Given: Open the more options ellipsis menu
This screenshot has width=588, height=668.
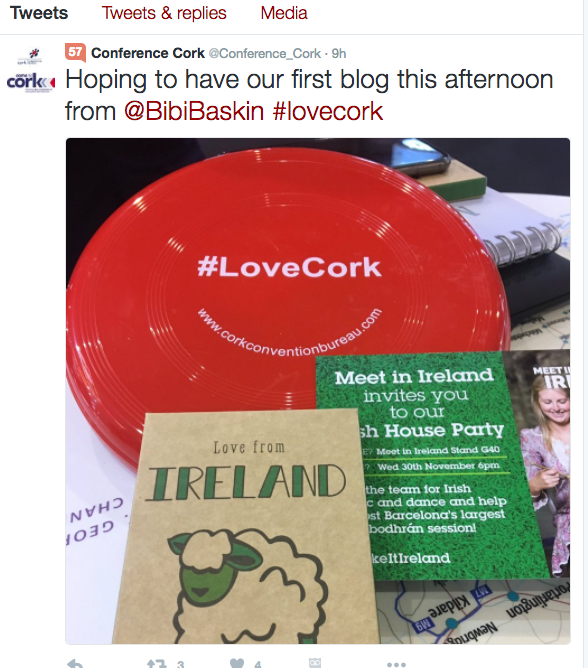Looking at the screenshot, I should pyautogui.click(x=396, y=664).
